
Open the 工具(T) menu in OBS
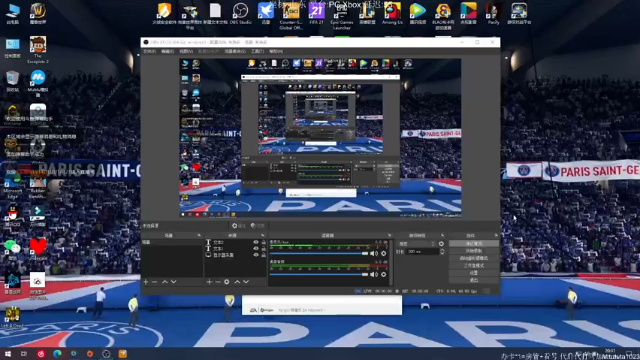point(258,51)
